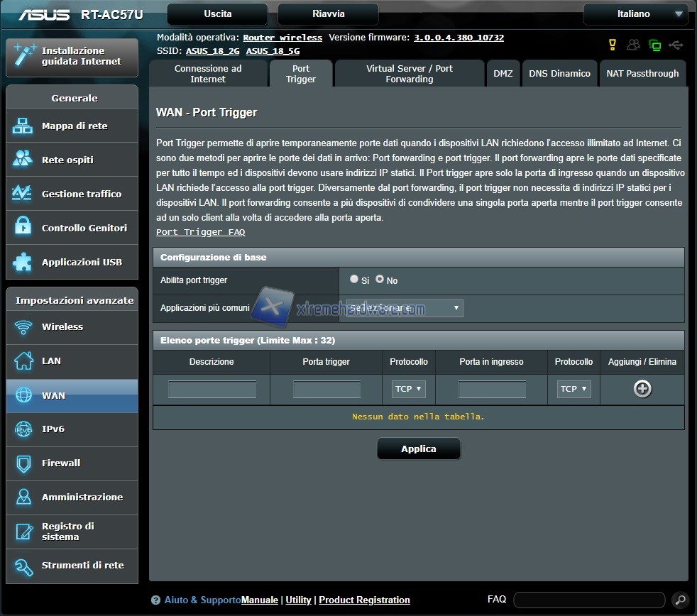Viewport: 697px width, 616px height.
Task: Click the FAQ search magnifier icon
Action: click(679, 600)
